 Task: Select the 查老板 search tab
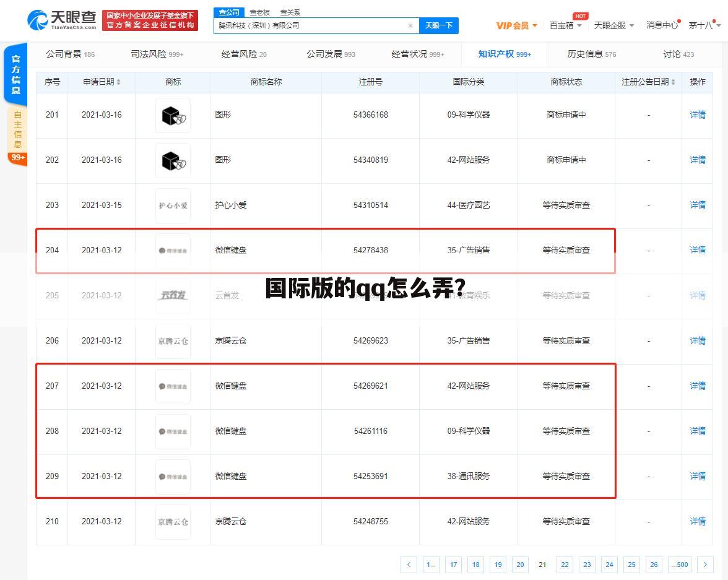(x=259, y=12)
